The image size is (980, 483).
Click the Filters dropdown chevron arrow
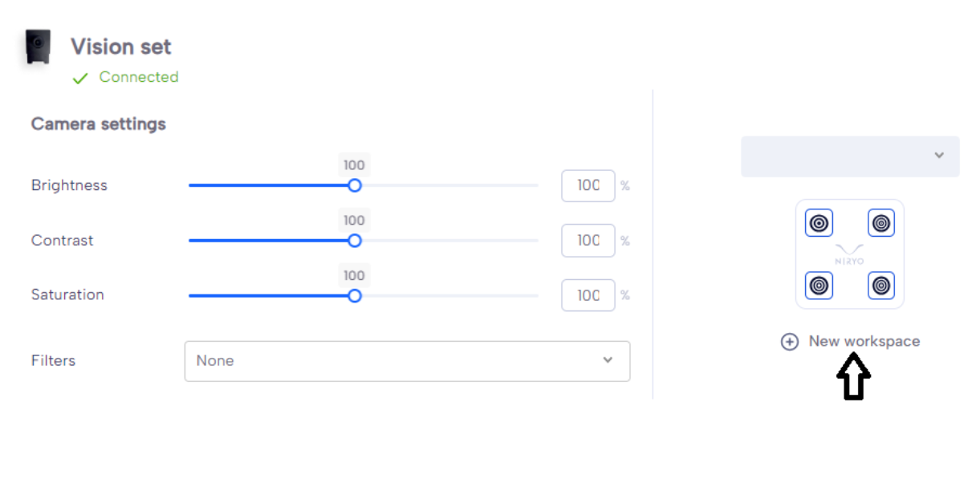(x=608, y=360)
